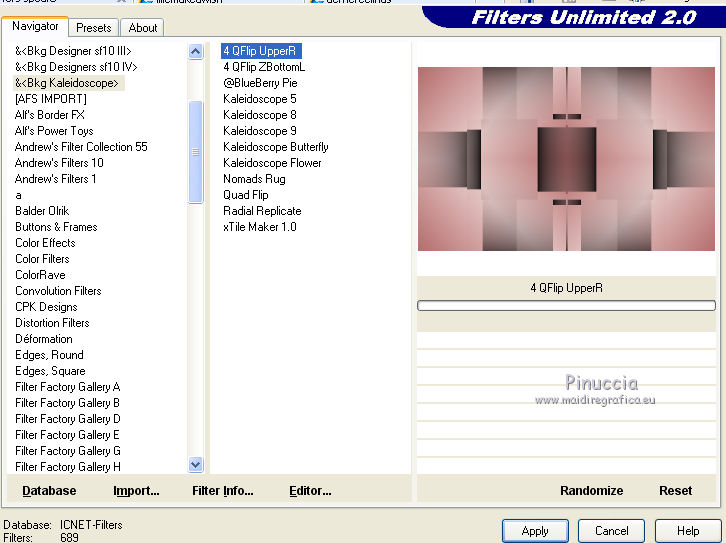Click the Database button

click(49, 491)
